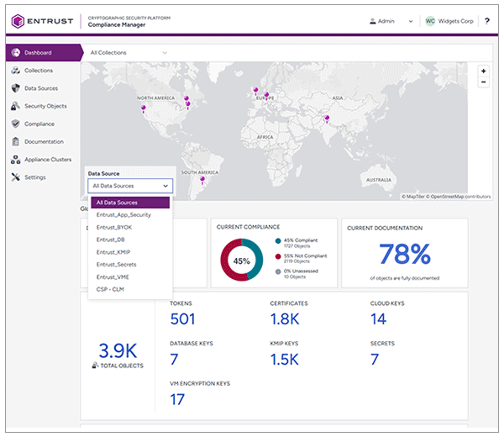Viewport: 504px width, 437px height.
Task: Click the Data Sources shield icon
Action: point(15,88)
